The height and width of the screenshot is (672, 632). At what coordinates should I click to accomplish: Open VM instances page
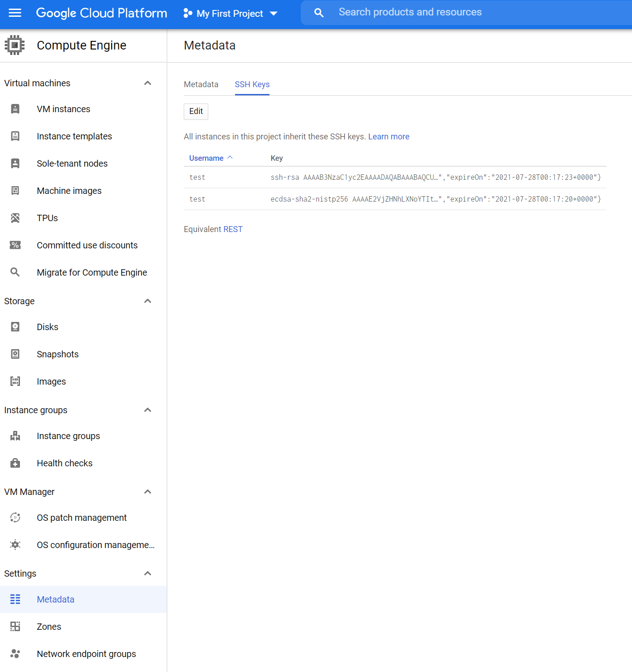coord(64,109)
